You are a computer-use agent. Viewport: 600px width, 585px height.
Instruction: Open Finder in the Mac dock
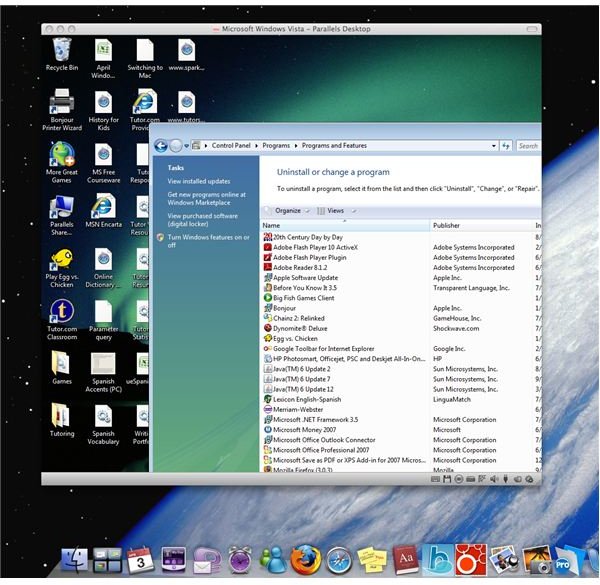click(x=74, y=560)
